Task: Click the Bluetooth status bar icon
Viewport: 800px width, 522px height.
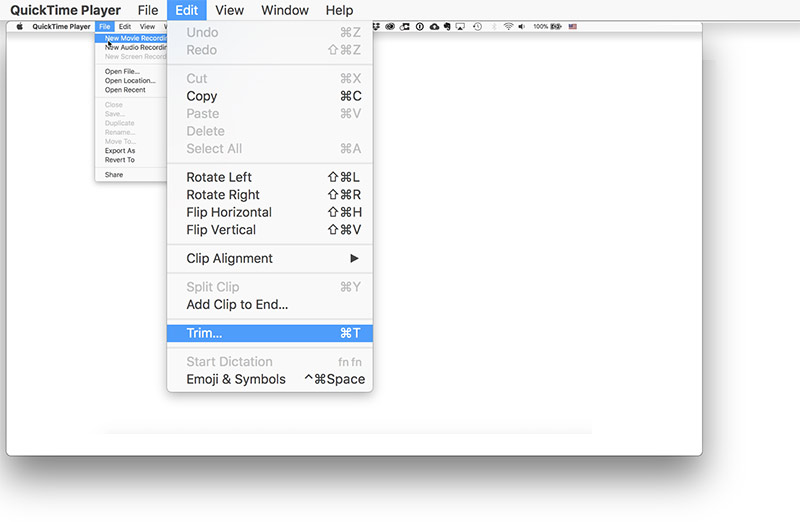Action: click(x=493, y=27)
